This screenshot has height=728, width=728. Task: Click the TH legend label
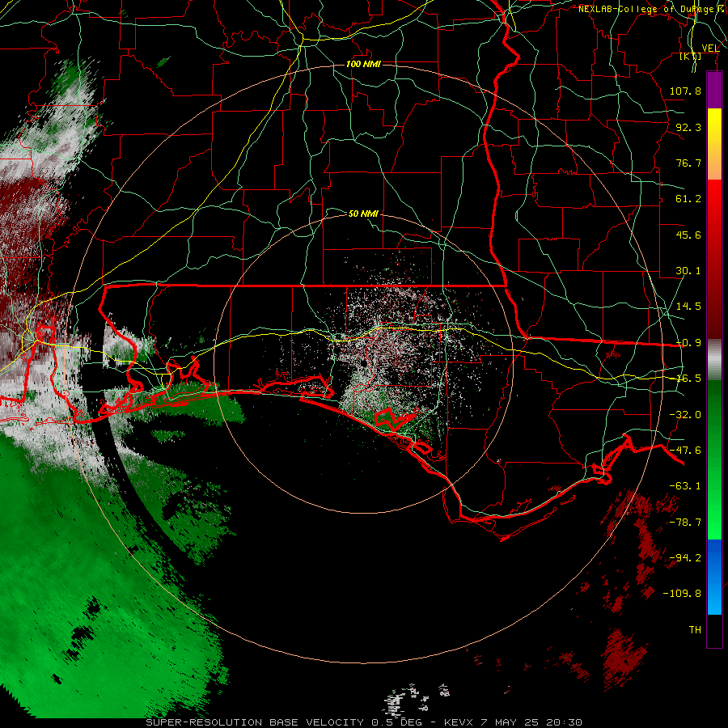(695, 630)
